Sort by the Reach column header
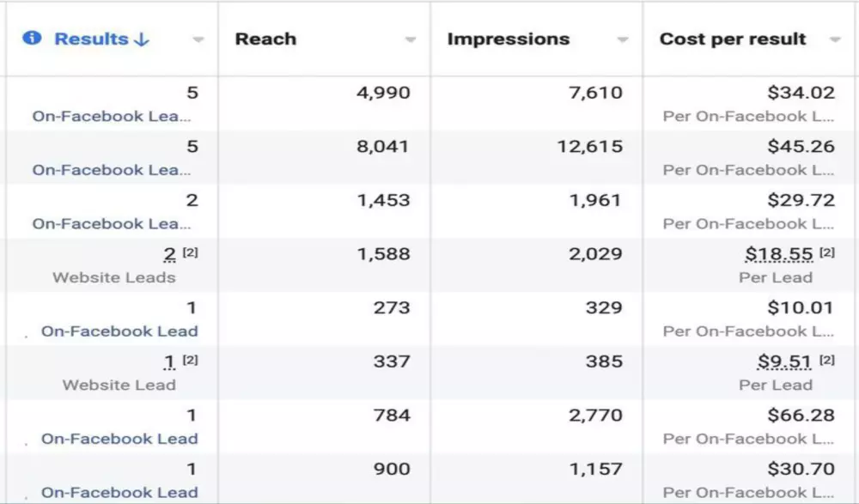Image resolution: width=859 pixels, height=504 pixels. (x=265, y=39)
